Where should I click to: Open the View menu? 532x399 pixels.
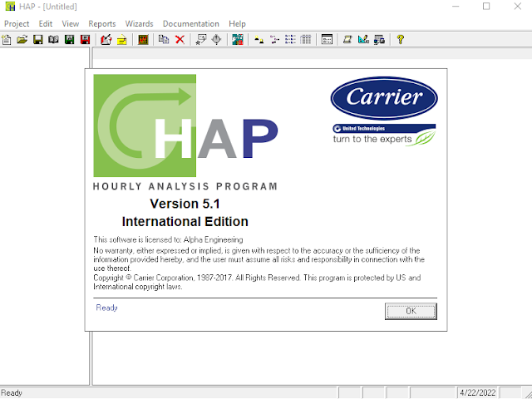tap(70, 24)
